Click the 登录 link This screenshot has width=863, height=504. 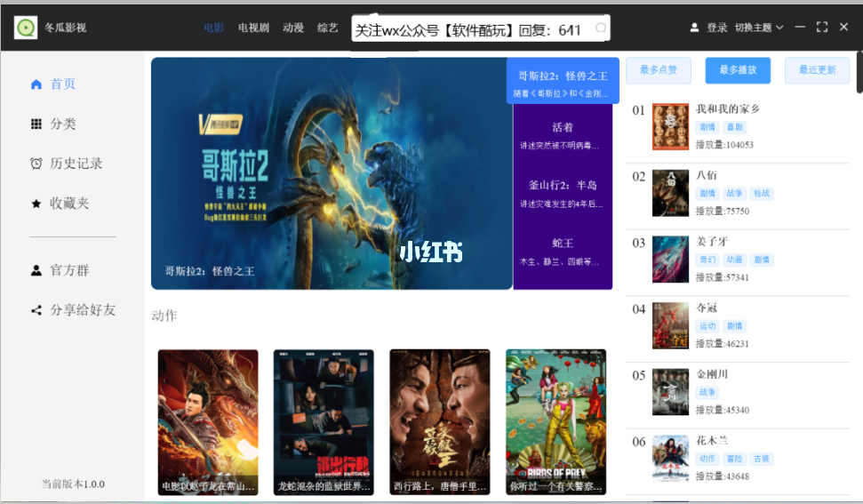click(x=717, y=28)
